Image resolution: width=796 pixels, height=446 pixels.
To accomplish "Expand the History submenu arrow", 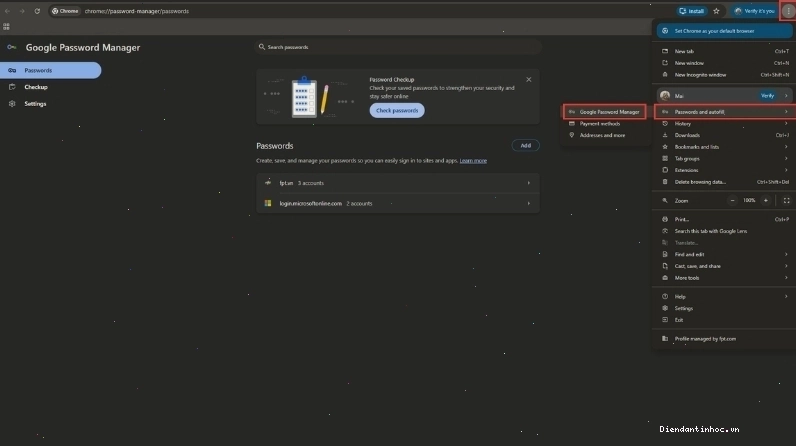I will pyautogui.click(x=786, y=124).
